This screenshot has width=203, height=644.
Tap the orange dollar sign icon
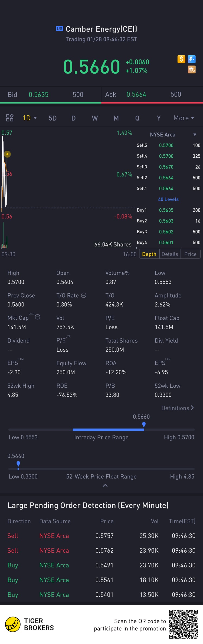[x=181, y=59]
